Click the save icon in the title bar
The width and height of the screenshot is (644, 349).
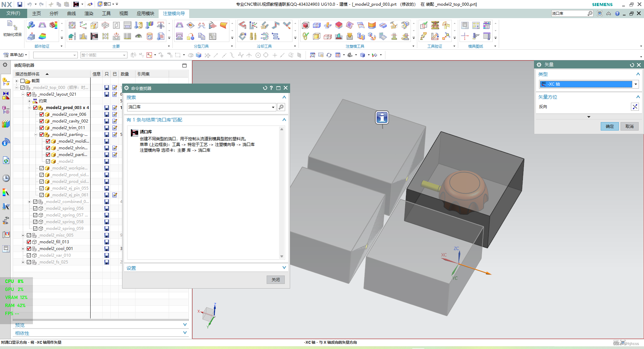(20, 4)
